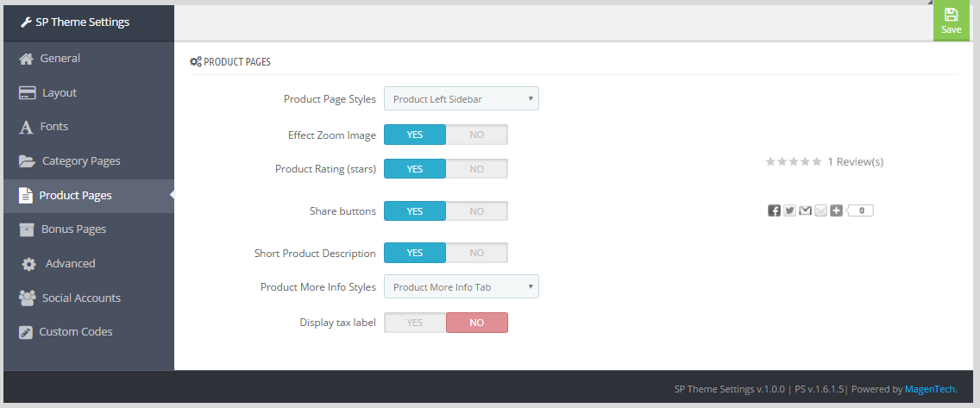Click the SP Theme Settings header title
The width and height of the screenshot is (980, 408).
coord(83,22)
